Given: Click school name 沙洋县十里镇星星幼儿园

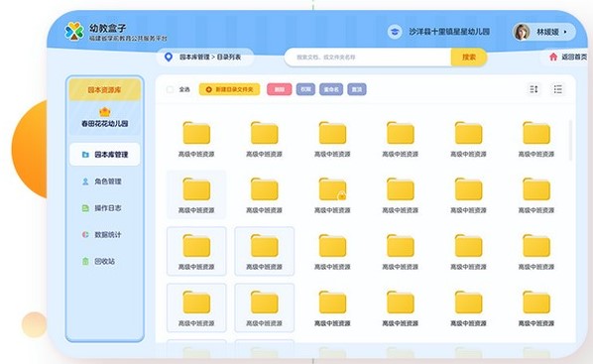Looking at the screenshot, I should tap(449, 32).
